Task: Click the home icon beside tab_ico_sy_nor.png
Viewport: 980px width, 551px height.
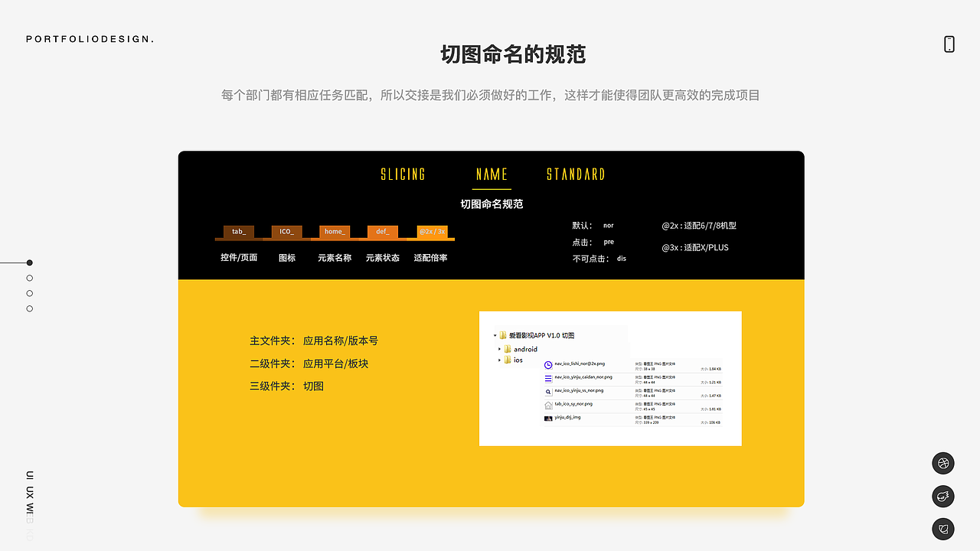Action: pos(549,406)
